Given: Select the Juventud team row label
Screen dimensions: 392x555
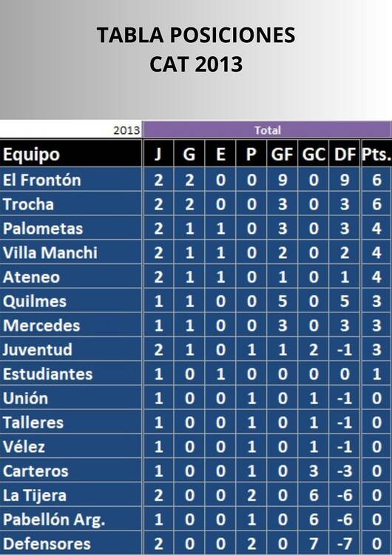Looking at the screenshot, I should [71, 350].
